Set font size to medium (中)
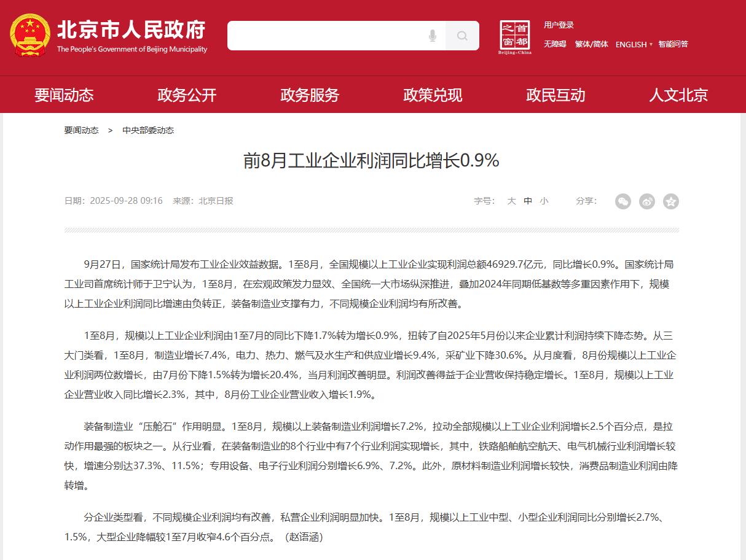The height and width of the screenshot is (560, 746). click(528, 201)
